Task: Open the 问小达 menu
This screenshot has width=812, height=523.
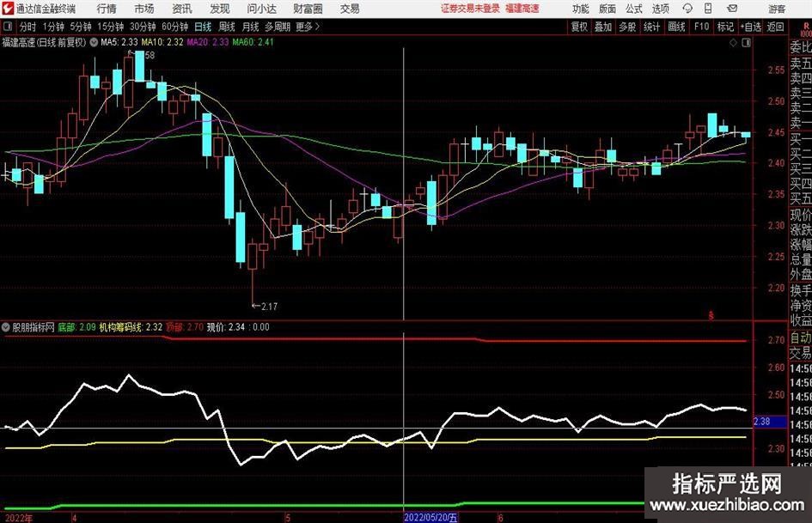Action: point(261,9)
